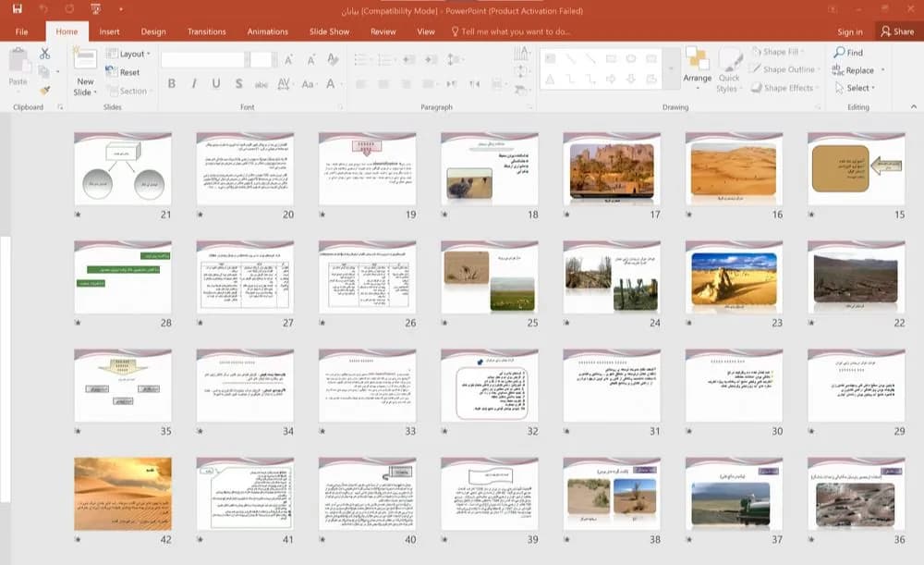Open character spacing options
Image resolution: width=924 pixels, height=565 pixels.
tap(284, 84)
